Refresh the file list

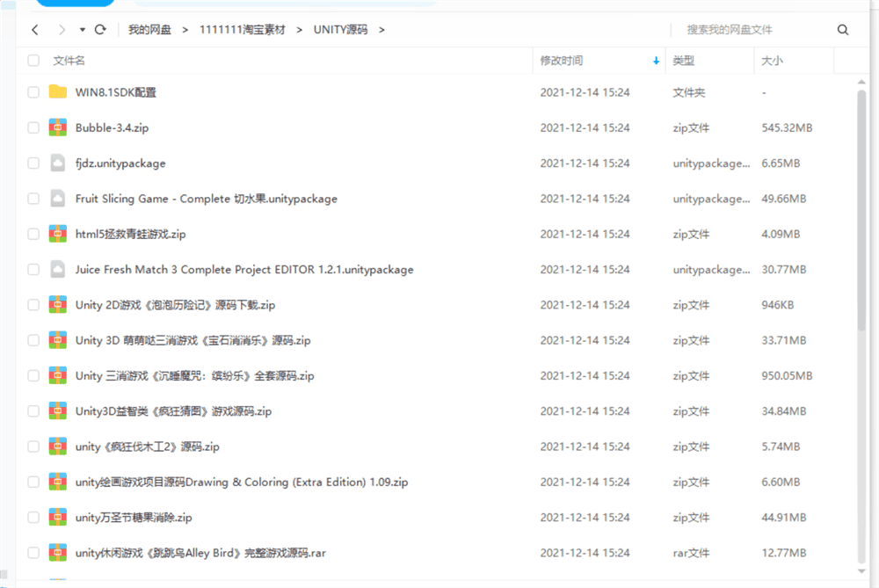pyautogui.click(x=100, y=30)
